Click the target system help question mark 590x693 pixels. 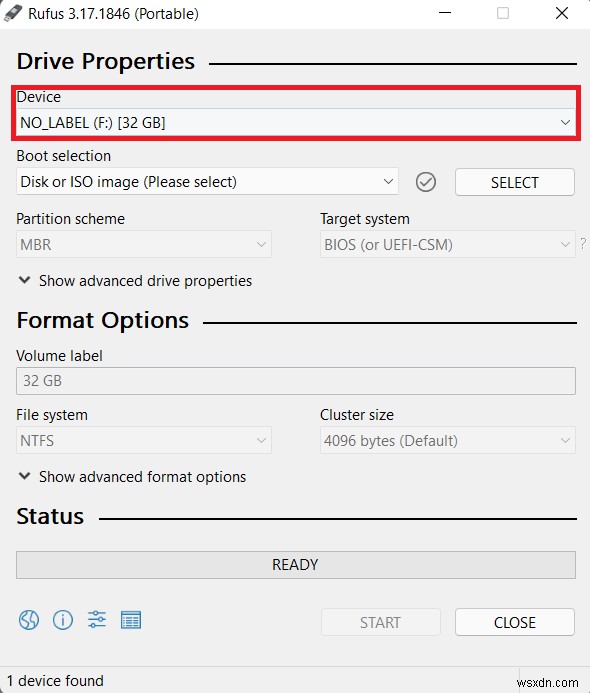[x=583, y=244]
